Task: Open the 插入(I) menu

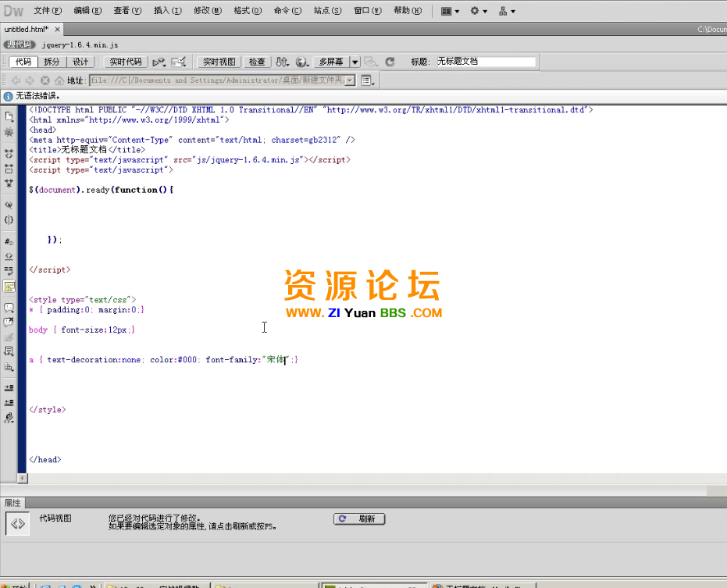Action: tap(168, 11)
